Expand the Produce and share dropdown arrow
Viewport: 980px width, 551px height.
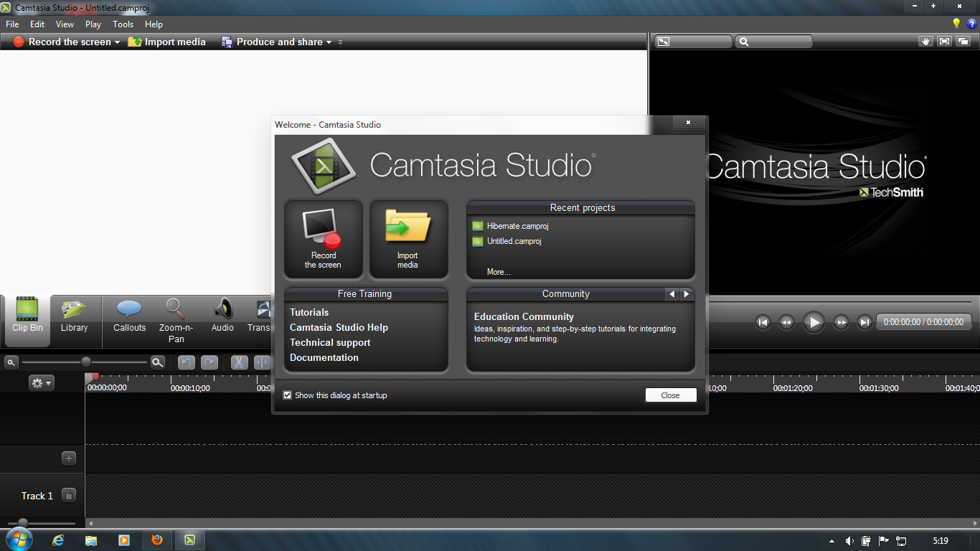(329, 42)
